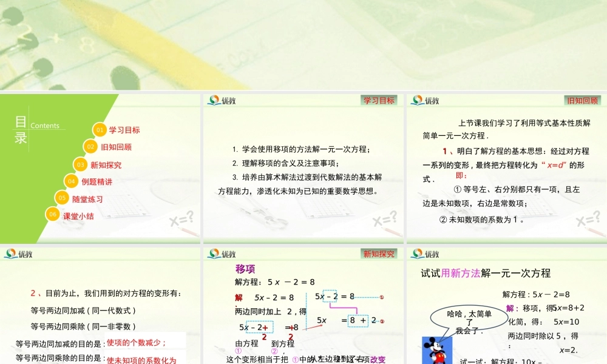The width and height of the screenshot is (607, 364).
Task: Click the 优教 logo on the 旧知回顾 slide
Action: pyautogui.click(x=425, y=100)
